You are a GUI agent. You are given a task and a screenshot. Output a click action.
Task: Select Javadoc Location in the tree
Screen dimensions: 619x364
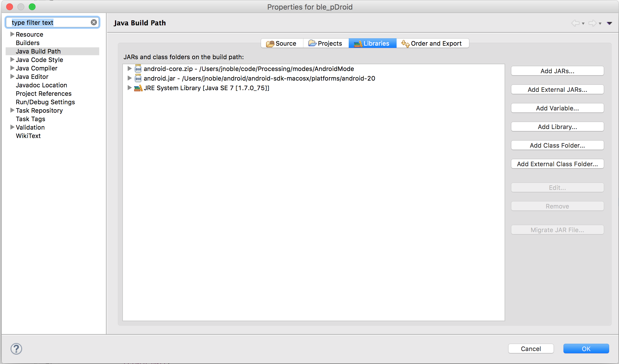[x=41, y=85]
